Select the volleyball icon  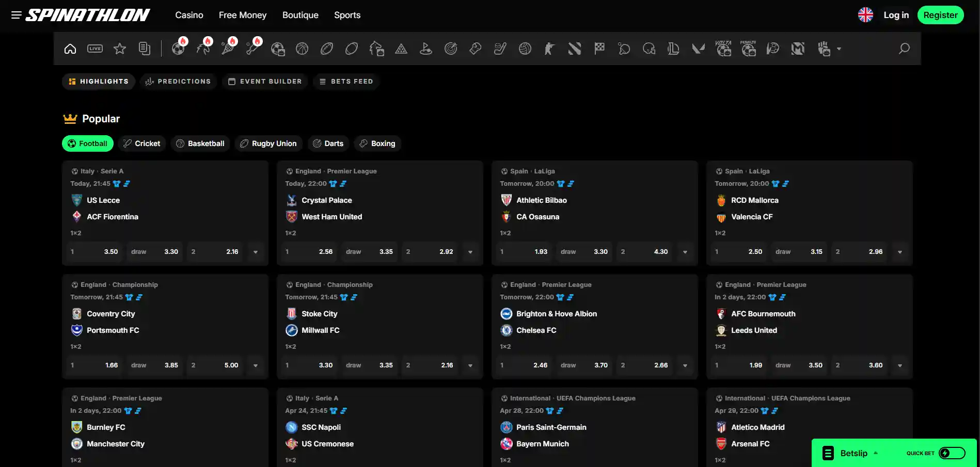(x=525, y=49)
